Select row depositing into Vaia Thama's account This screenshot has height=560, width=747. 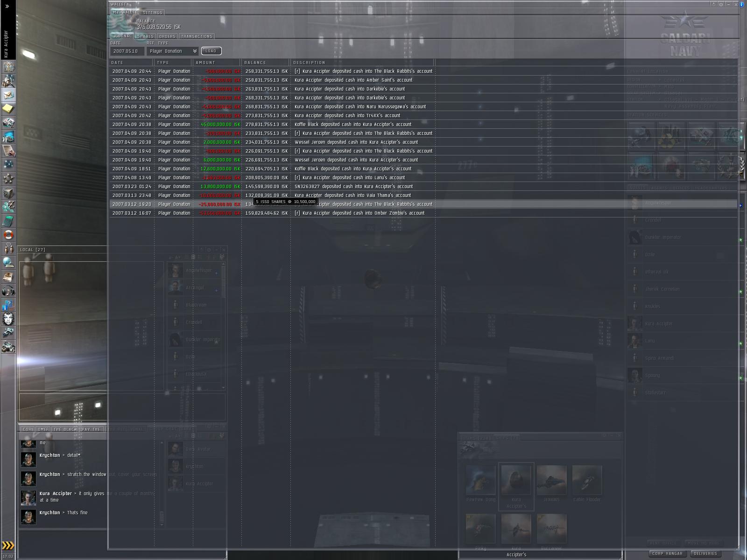(x=423, y=196)
